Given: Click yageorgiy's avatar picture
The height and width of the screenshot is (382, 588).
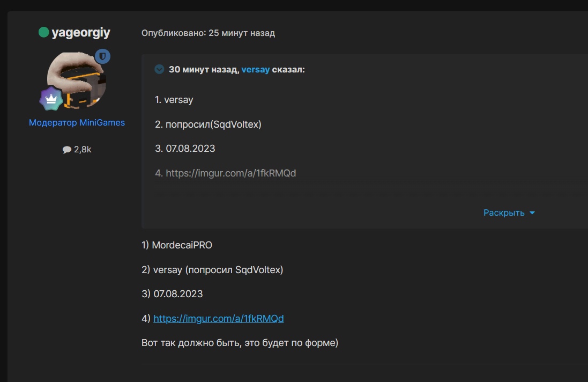Looking at the screenshot, I should click(77, 79).
